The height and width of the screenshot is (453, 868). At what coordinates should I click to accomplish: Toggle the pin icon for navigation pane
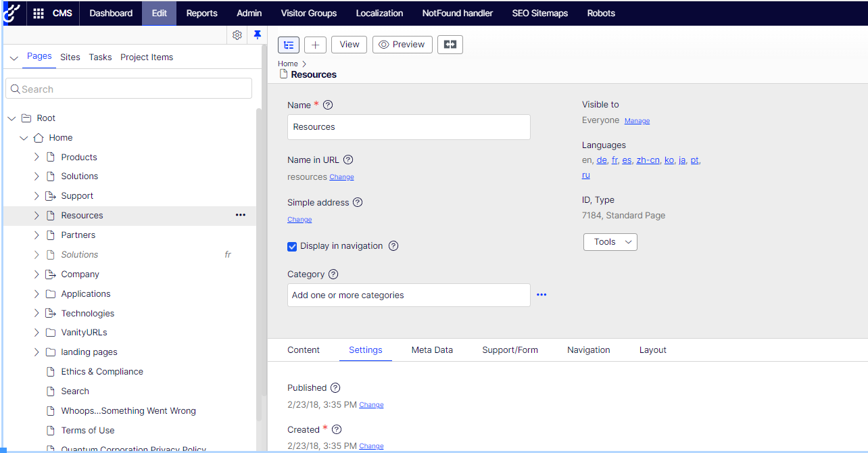(x=257, y=35)
